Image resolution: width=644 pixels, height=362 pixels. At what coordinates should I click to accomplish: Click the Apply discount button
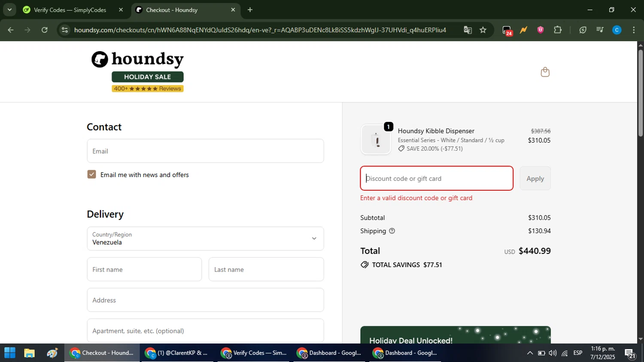[x=535, y=178]
